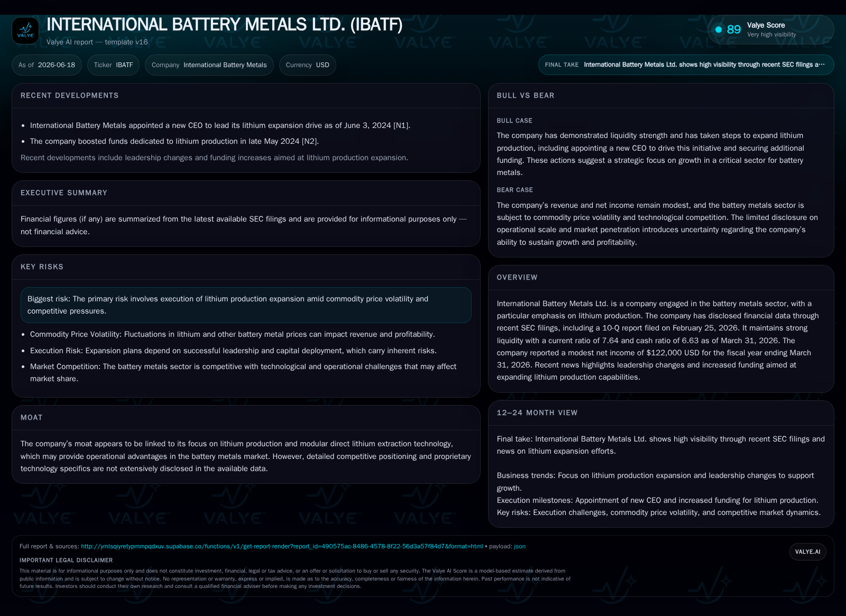Screen dimensions: 846x616
Task: Click the Valye Score 89 badge
Action: click(770, 30)
